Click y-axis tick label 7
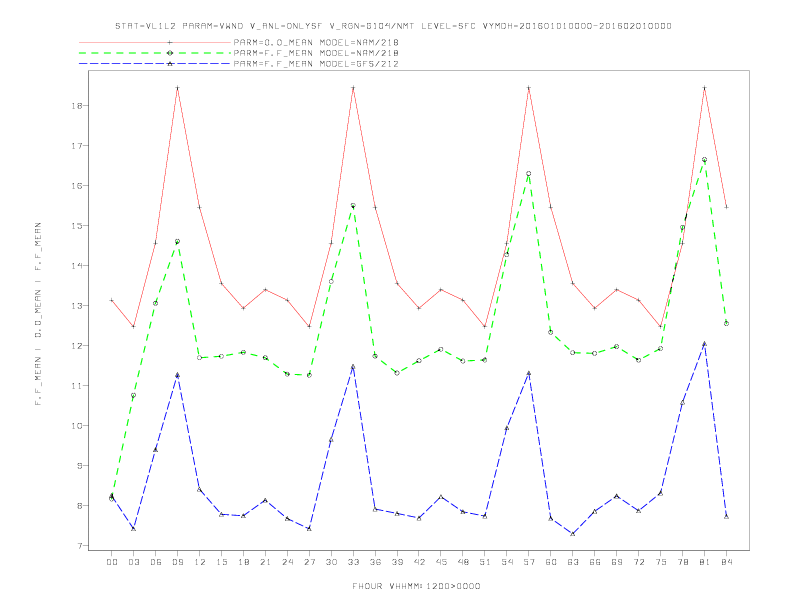Image resolution: width=792 pixels, height=612 pixels. pos(80,546)
